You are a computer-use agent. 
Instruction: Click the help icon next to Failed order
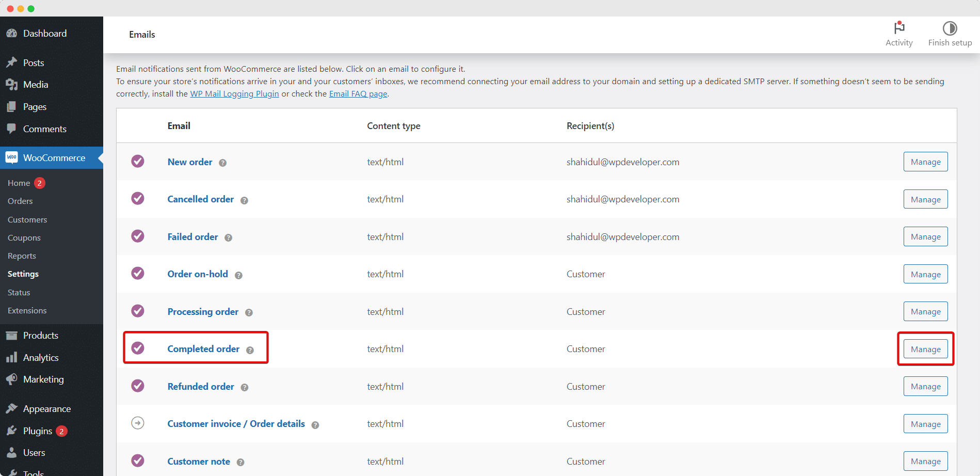228,237
